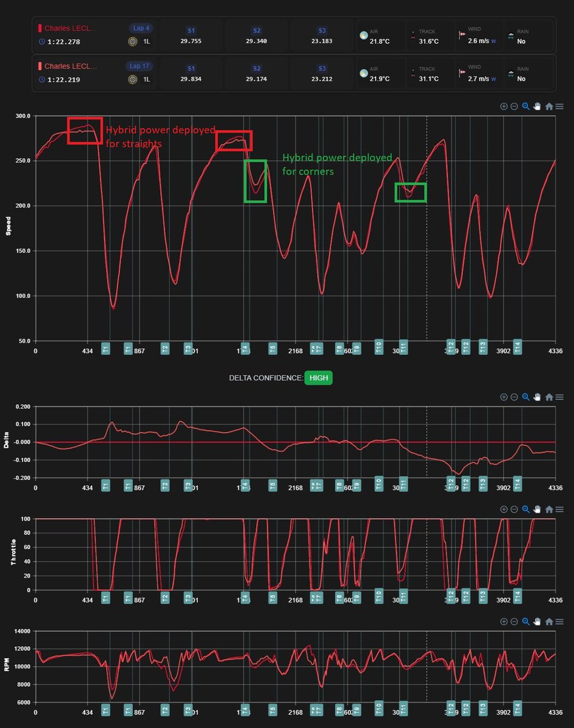Select the magnifier zoom tool on Delta chart
This screenshot has width=574, height=728.
click(x=525, y=397)
